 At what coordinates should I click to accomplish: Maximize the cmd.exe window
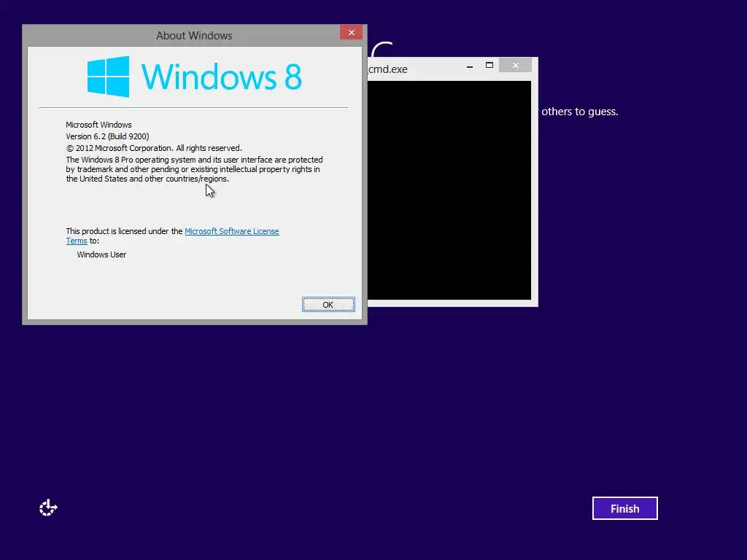(x=489, y=65)
